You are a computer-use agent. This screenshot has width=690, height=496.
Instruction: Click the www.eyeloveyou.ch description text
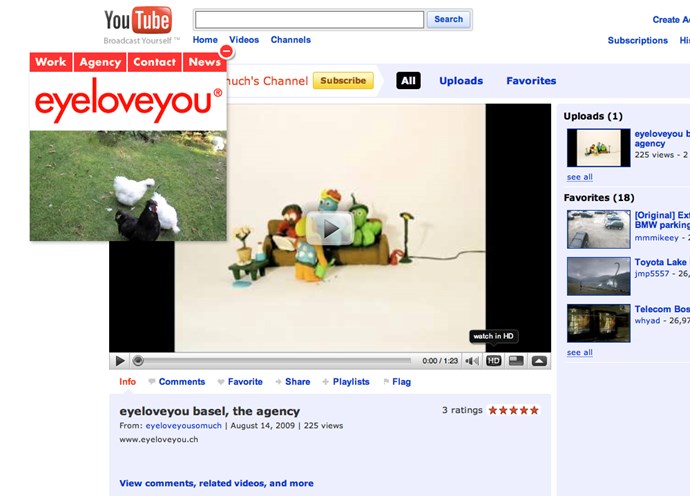click(x=159, y=439)
